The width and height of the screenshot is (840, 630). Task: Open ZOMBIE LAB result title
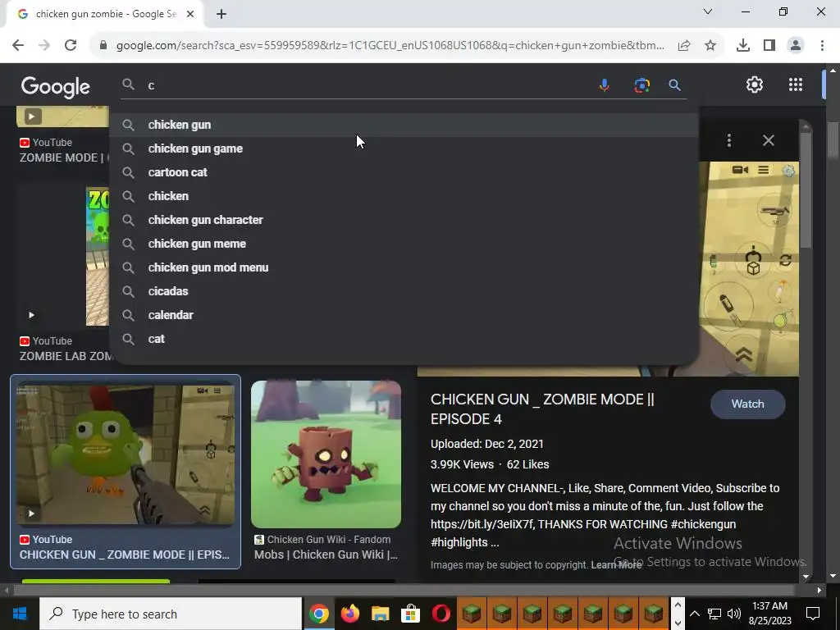tap(66, 356)
